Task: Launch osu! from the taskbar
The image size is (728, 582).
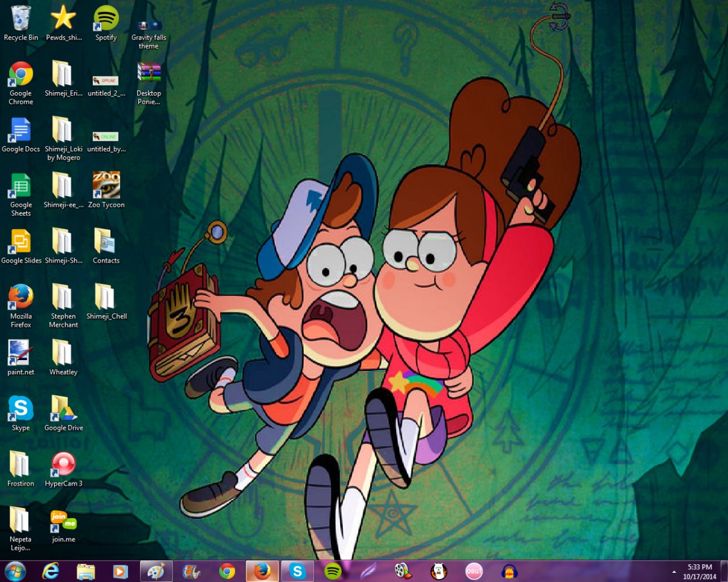Action: click(474, 571)
